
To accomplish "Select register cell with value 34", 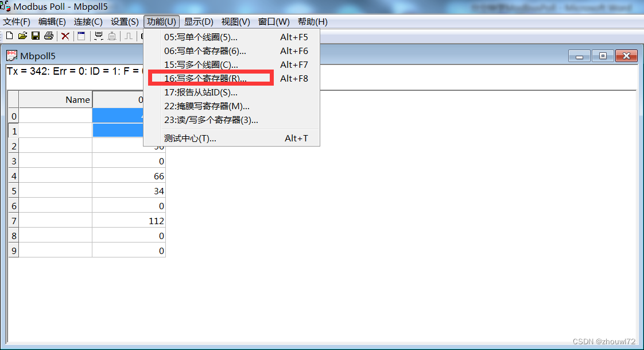I will pyautogui.click(x=129, y=191).
